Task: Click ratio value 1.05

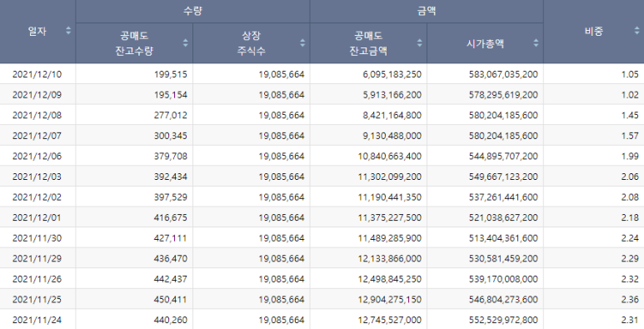Action: (630, 74)
